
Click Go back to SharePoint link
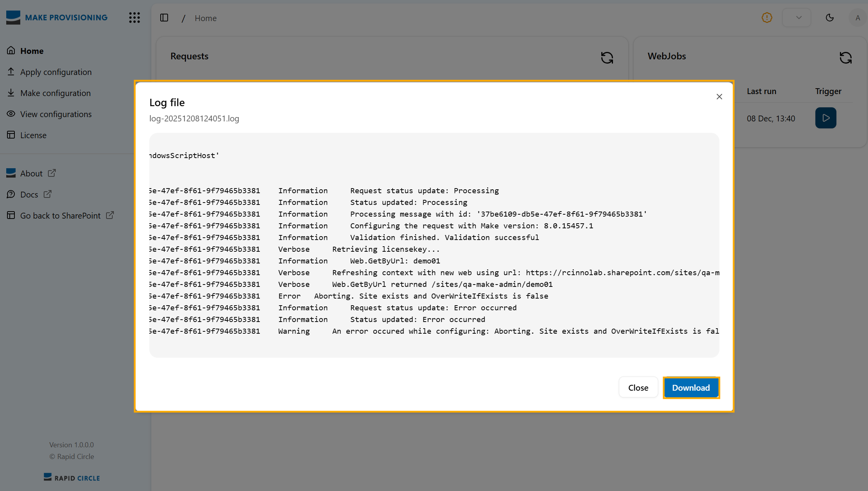tap(60, 215)
